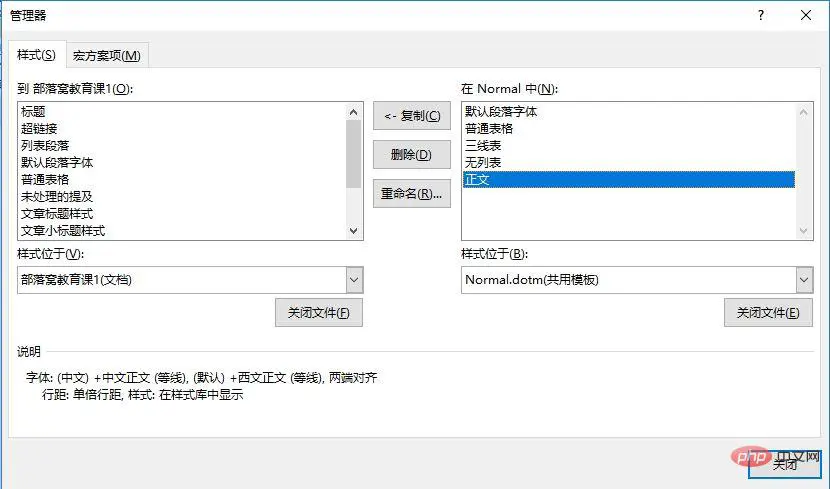Click down arrow in Normal styles list

click(x=804, y=231)
